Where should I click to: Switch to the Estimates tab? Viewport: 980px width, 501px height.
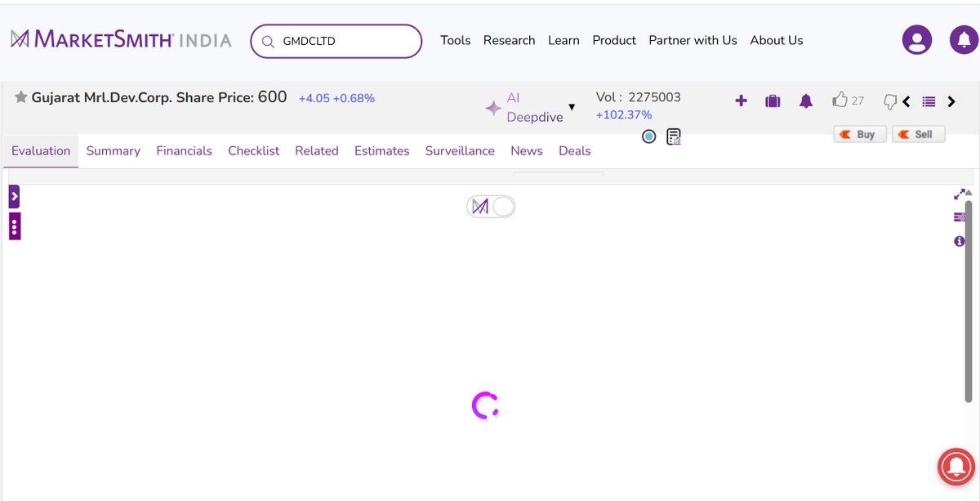[x=381, y=150]
